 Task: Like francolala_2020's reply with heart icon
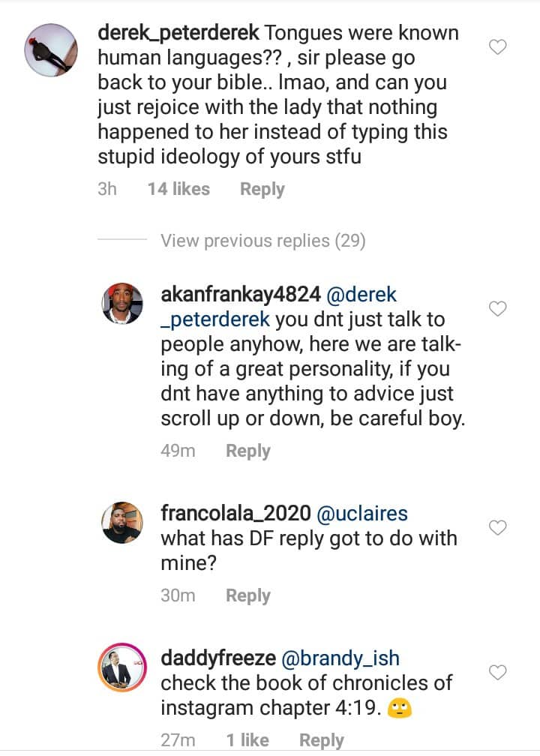coord(498,528)
